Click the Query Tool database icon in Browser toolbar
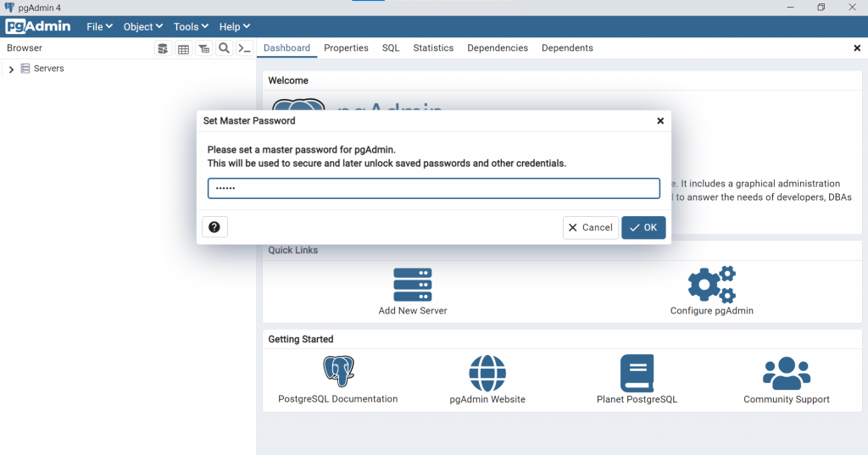 coord(163,48)
